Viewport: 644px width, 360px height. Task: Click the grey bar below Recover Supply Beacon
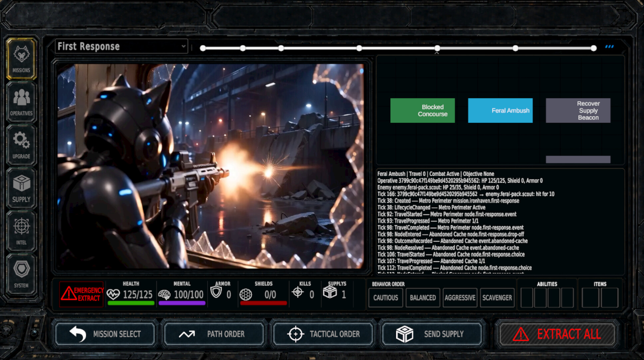pyautogui.click(x=578, y=159)
